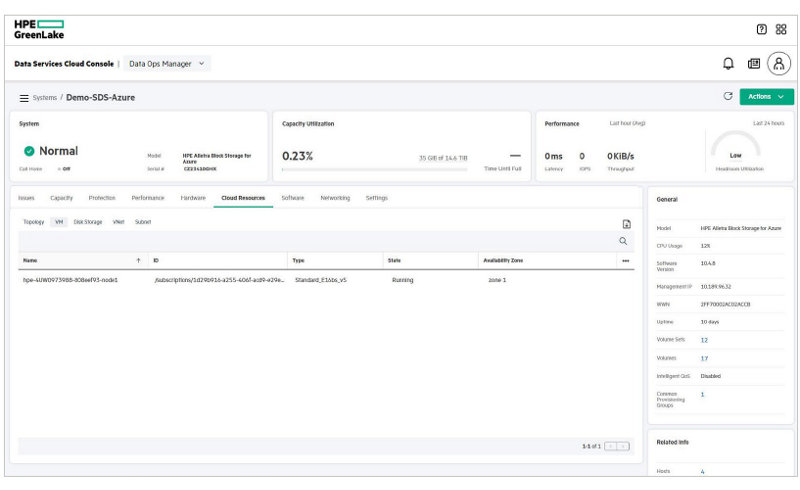Click the 0 ms latency value

pos(553,156)
